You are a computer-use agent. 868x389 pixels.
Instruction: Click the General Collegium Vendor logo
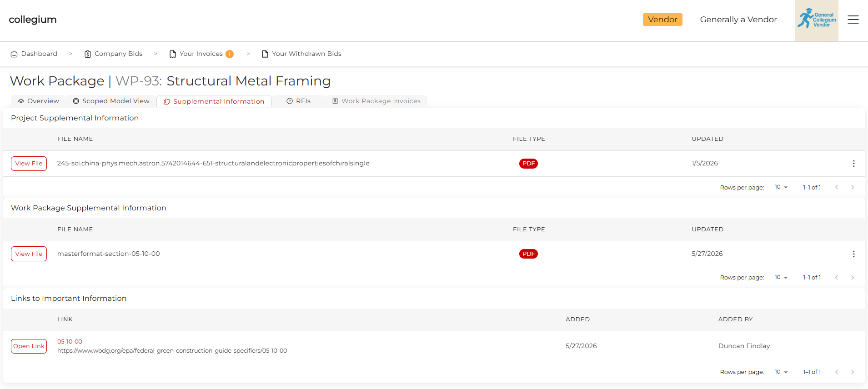point(817,20)
